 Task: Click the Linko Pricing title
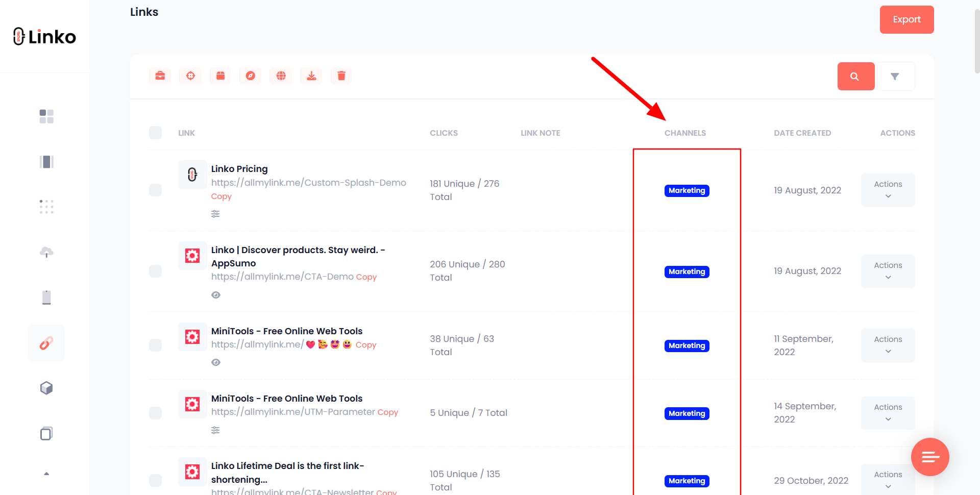[x=239, y=169]
